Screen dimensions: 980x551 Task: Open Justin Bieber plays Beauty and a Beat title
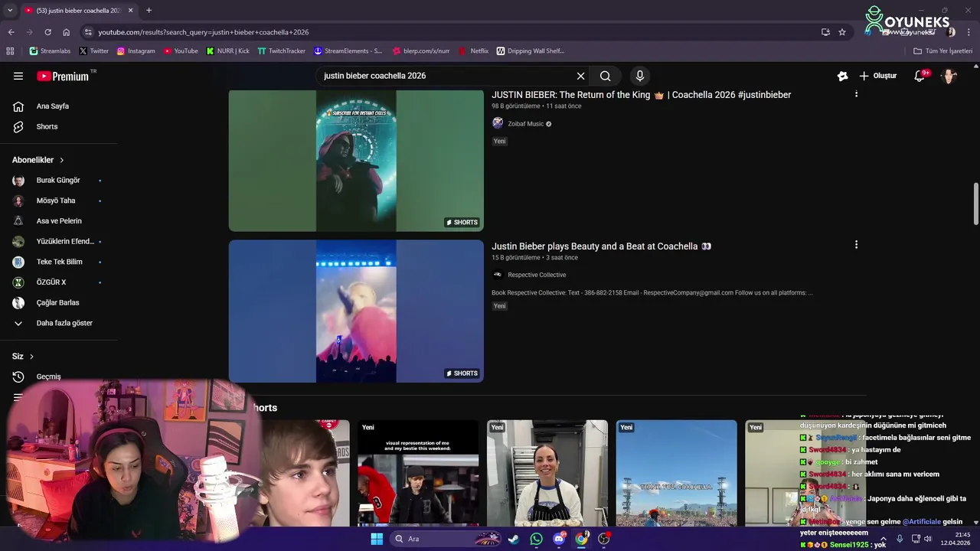coord(602,246)
